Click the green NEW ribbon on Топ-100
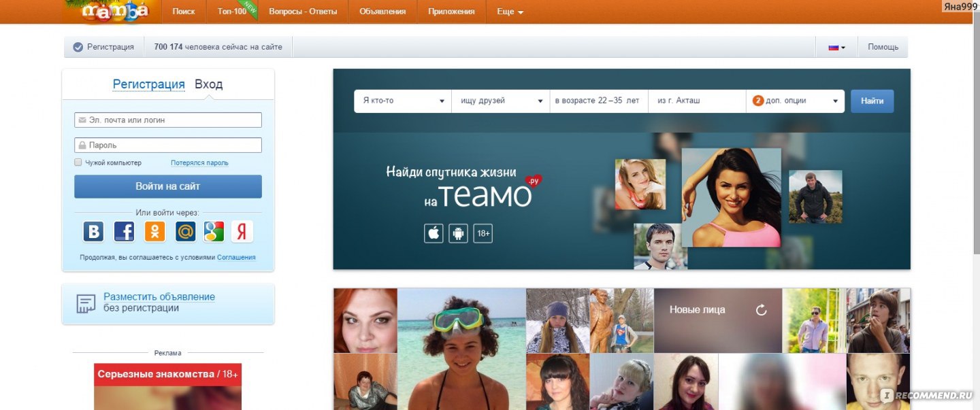980x410 pixels. point(250,9)
